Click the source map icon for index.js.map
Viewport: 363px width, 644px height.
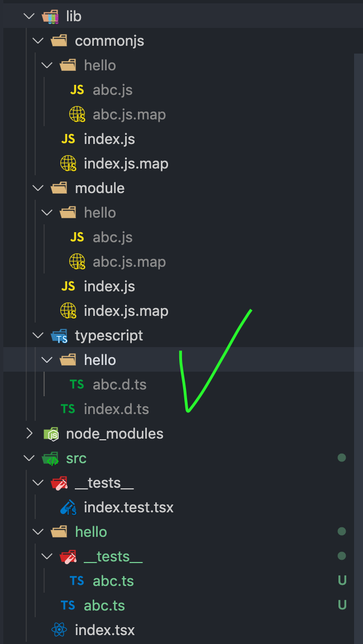pyautogui.click(x=69, y=164)
